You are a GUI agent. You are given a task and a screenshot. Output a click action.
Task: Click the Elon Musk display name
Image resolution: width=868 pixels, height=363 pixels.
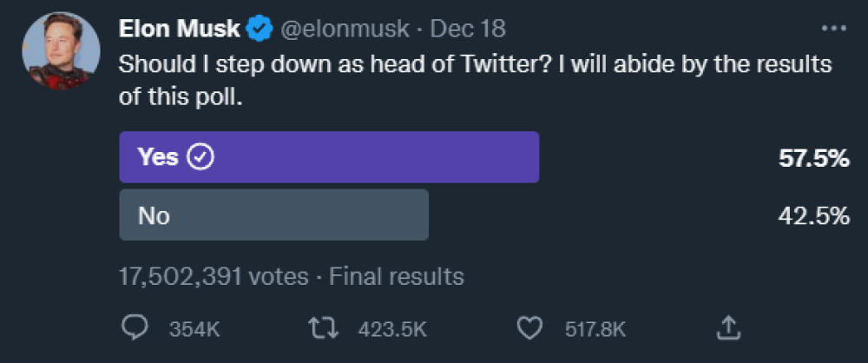click(180, 29)
